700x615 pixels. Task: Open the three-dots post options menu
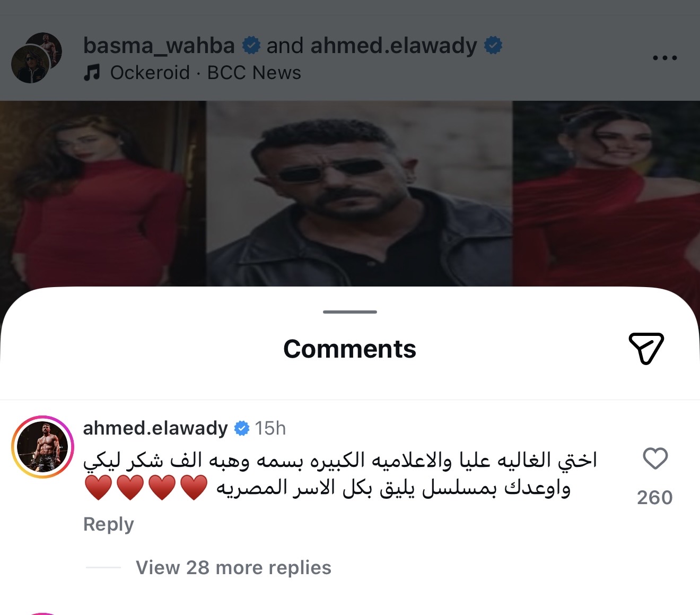(665, 58)
